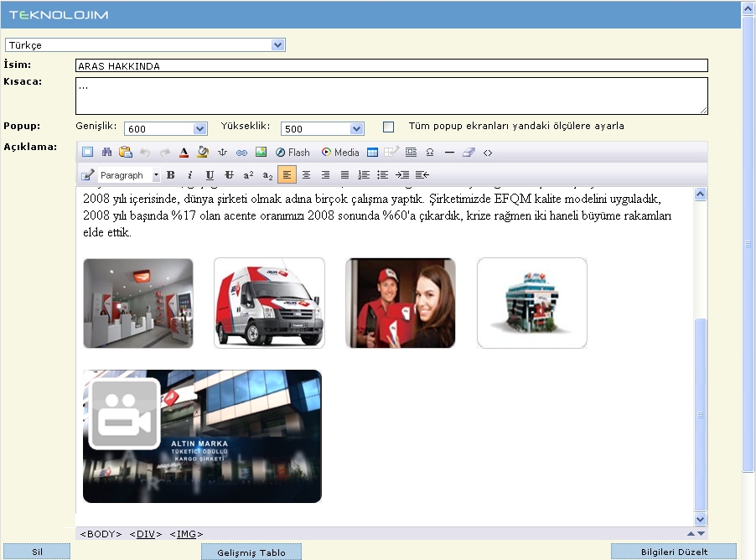This screenshot has height=560, width=756.
Task: Redo the last undone edit
Action: coord(164,153)
